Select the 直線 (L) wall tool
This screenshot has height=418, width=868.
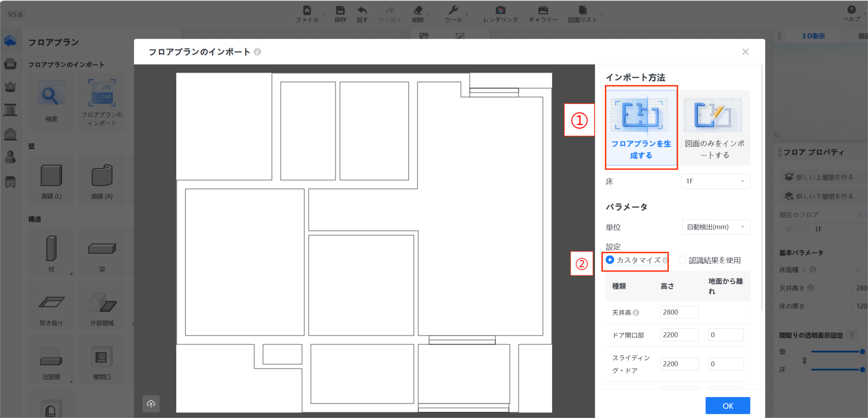51,180
